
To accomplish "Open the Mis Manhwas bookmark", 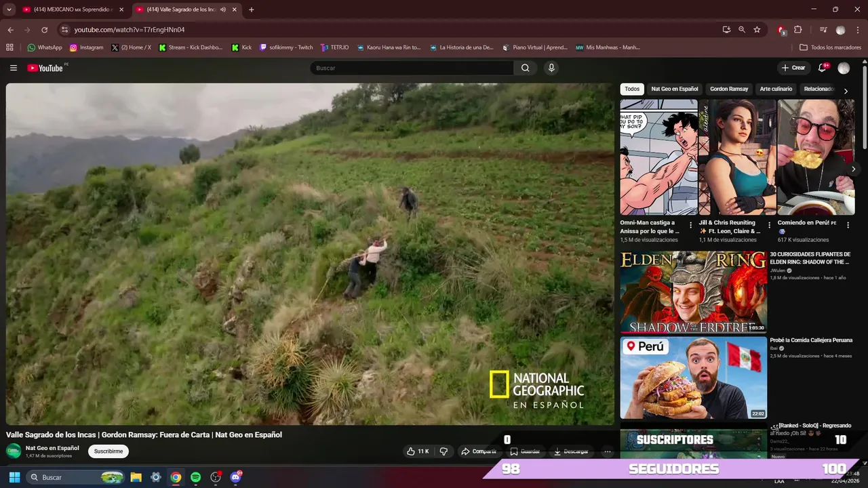I will 608,47.
